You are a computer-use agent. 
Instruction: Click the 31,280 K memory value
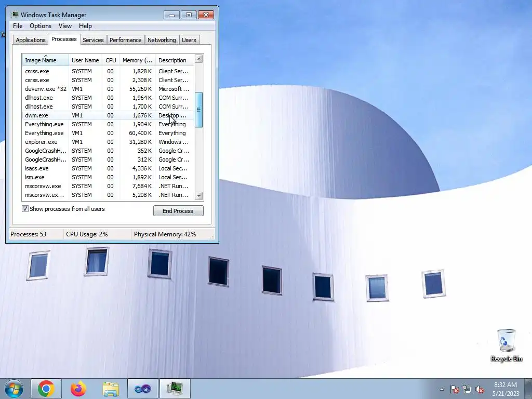tap(140, 142)
